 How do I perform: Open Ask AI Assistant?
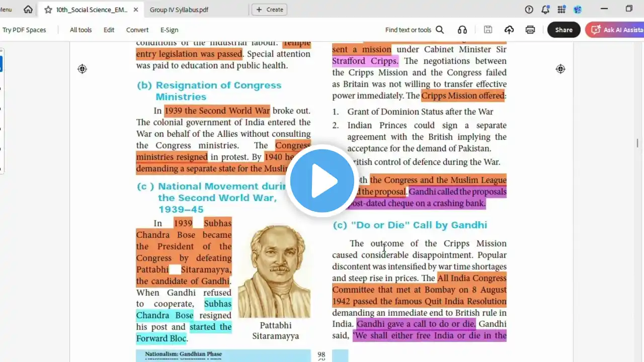click(615, 30)
